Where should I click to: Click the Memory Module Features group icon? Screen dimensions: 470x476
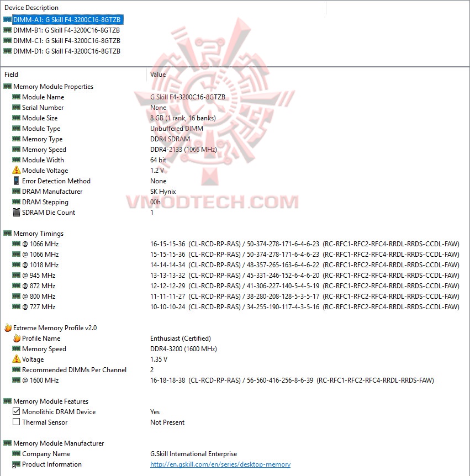pos(7,401)
